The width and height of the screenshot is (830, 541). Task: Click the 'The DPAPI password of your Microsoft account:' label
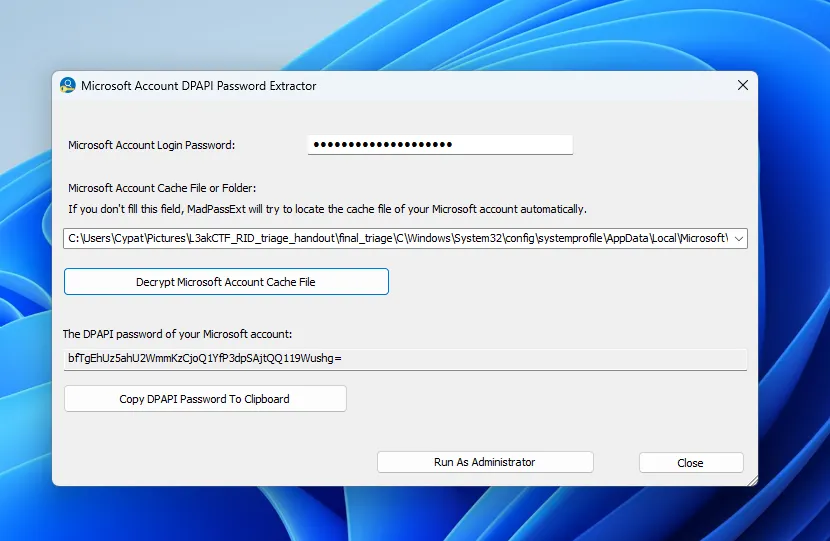[177, 334]
